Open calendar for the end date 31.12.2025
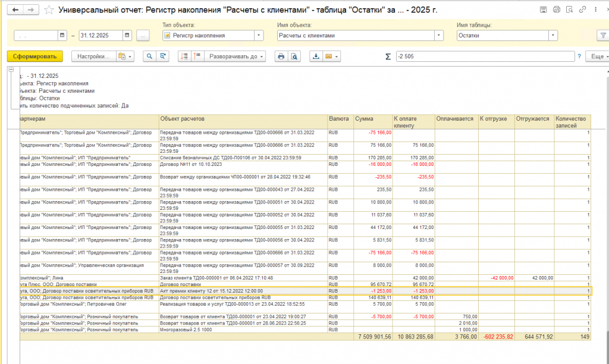The width and height of the screenshot is (609, 364). (127, 36)
